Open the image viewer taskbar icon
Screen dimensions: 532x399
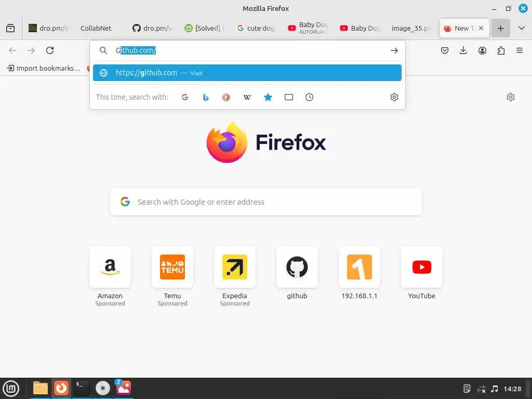point(124,388)
